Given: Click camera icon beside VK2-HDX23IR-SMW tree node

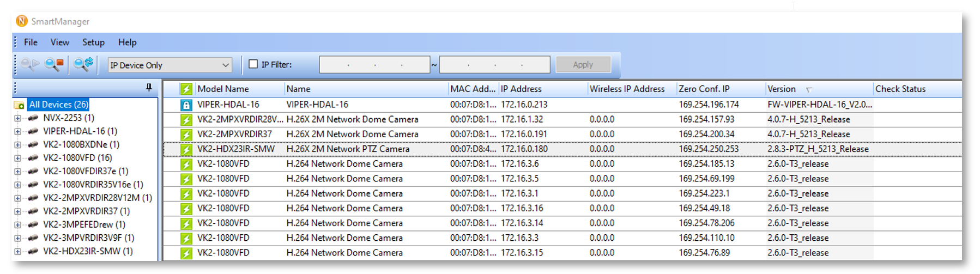Looking at the screenshot, I should [33, 251].
